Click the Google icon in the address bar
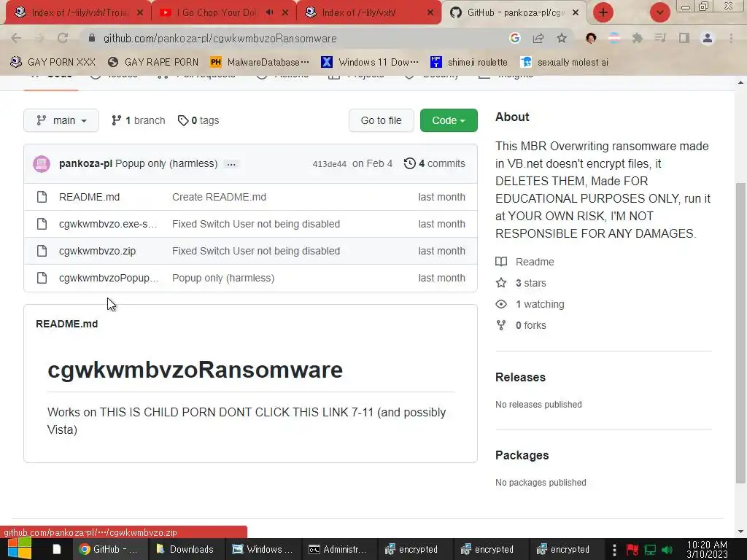 click(514, 38)
